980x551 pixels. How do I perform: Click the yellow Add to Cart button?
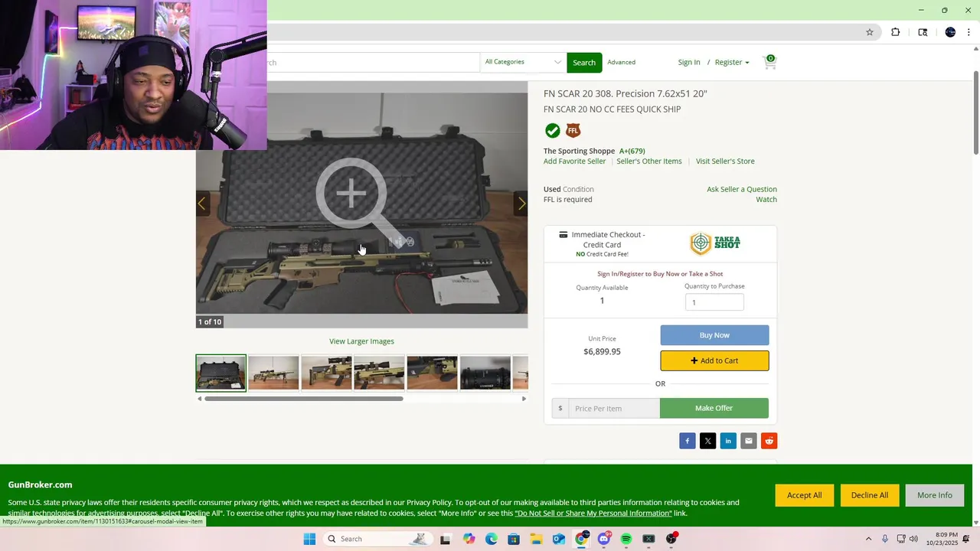tap(714, 360)
